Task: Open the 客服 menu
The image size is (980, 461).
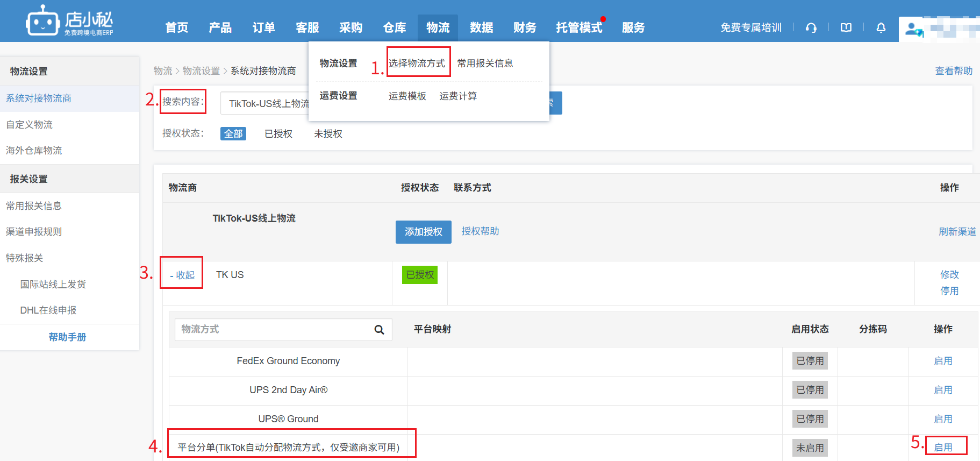Action: coord(307,27)
